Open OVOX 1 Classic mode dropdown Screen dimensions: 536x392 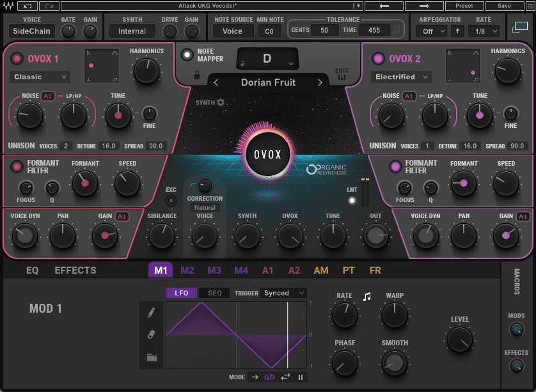point(40,77)
